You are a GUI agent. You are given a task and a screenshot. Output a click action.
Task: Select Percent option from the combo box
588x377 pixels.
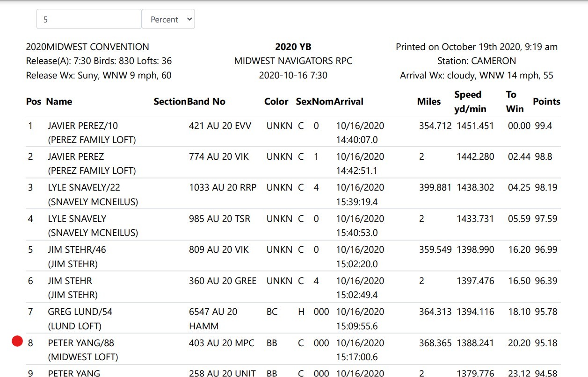168,20
